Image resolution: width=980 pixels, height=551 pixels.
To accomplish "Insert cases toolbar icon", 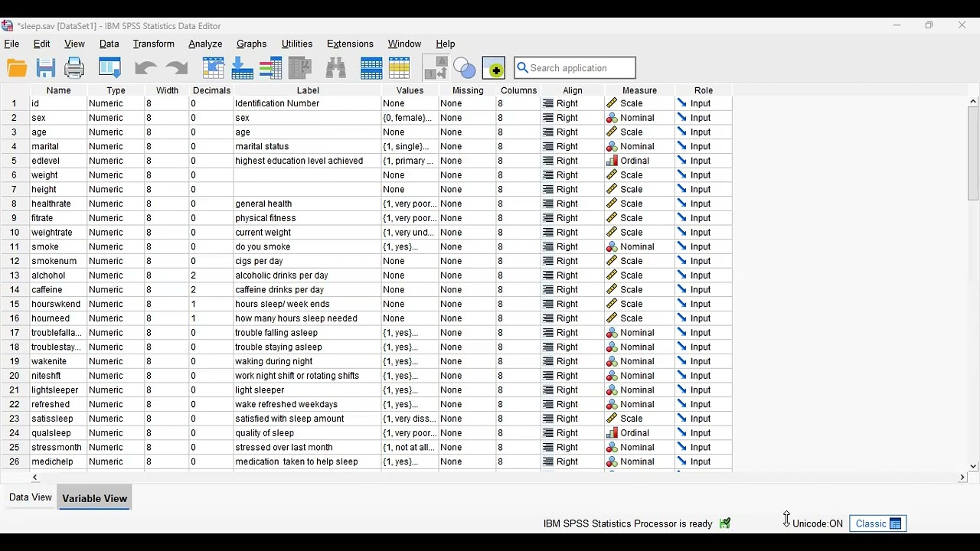I will 371,68.
